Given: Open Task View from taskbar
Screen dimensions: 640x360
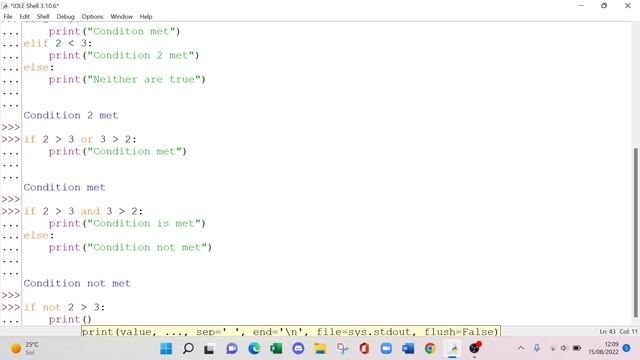Looking at the screenshot, I should [x=210, y=349].
